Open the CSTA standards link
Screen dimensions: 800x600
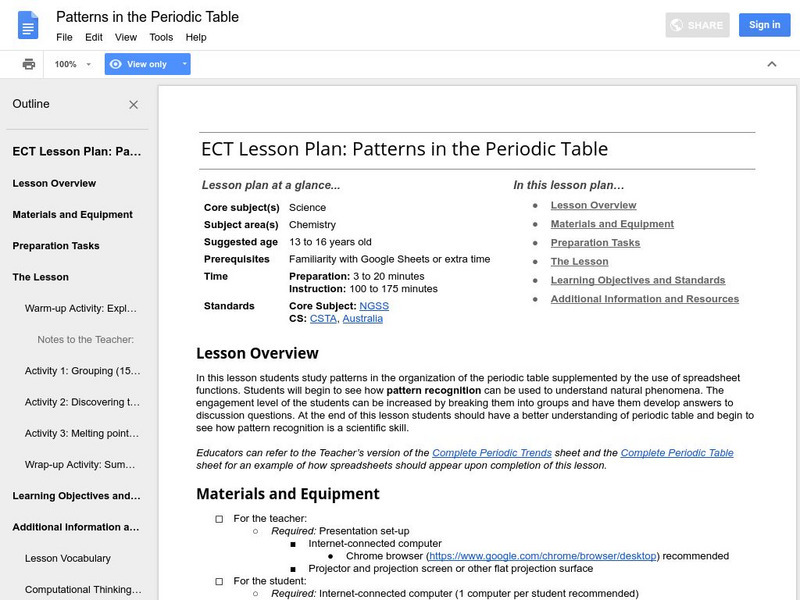coord(322,319)
